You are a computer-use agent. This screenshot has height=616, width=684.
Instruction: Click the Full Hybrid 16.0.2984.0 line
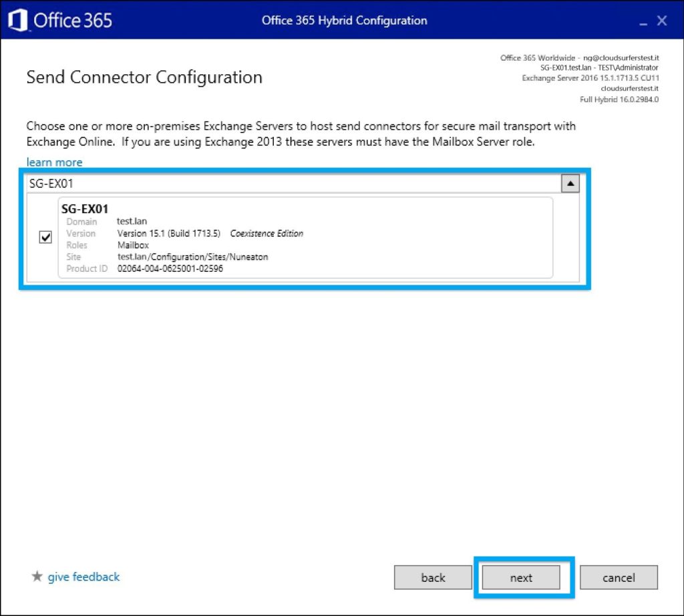coord(619,100)
